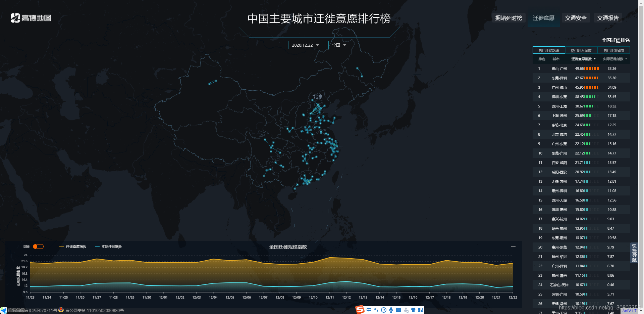Open the 全国 region dropdown
Viewport: 644px width, 314px height.
339,45
